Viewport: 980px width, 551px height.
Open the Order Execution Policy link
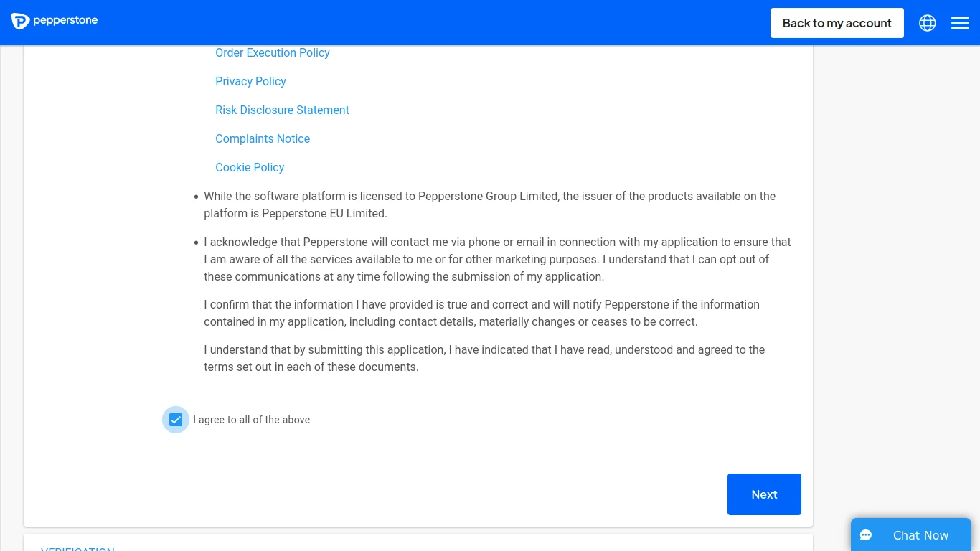pyautogui.click(x=273, y=52)
